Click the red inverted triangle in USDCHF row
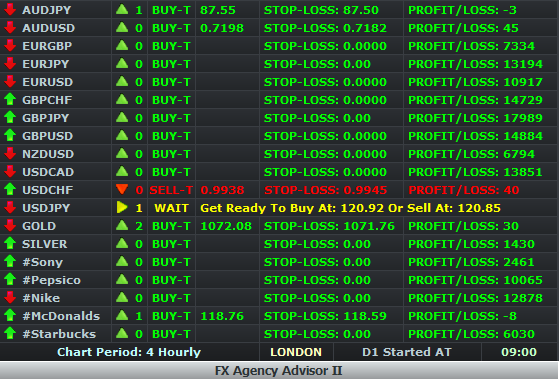This screenshot has height=380, width=559. [122, 189]
